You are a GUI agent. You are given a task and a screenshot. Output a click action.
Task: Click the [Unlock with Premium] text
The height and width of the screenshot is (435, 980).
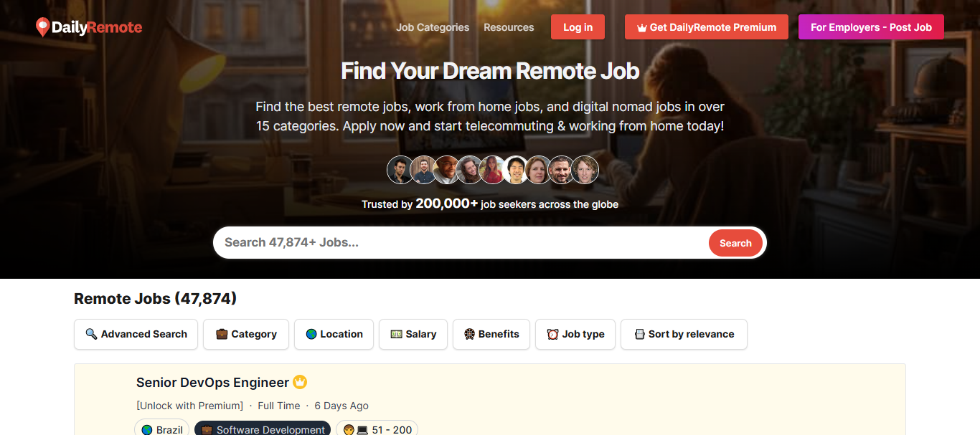pos(189,406)
